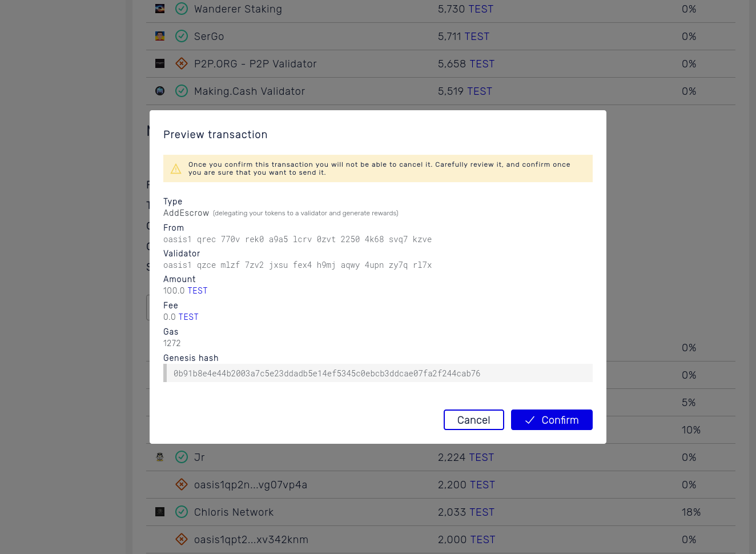The height and width of the screenshot is (554, 756).
Task: Click the Making.Cash Validator row
Action: point(250,91)
